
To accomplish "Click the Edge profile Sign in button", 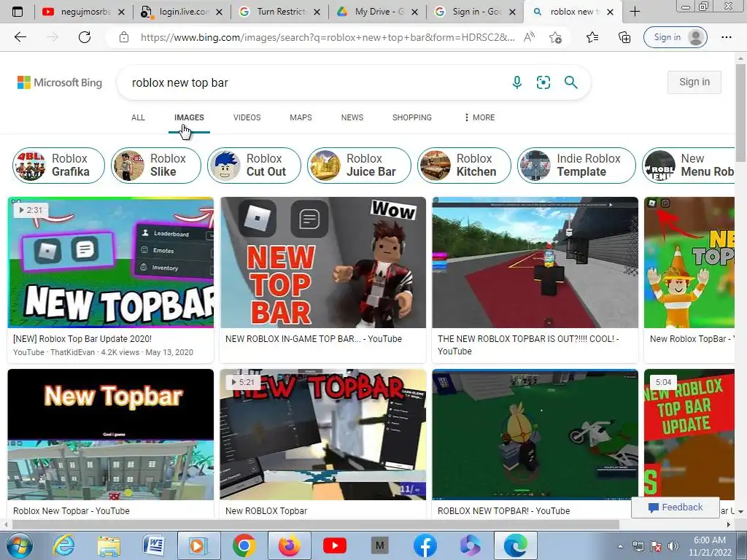I will [x=675, y=37].
